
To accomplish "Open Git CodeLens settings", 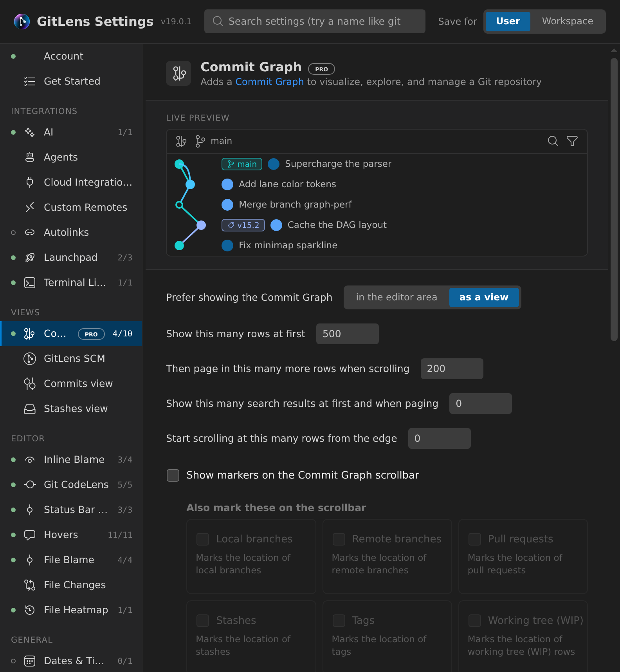I will [x=71, y=485].
